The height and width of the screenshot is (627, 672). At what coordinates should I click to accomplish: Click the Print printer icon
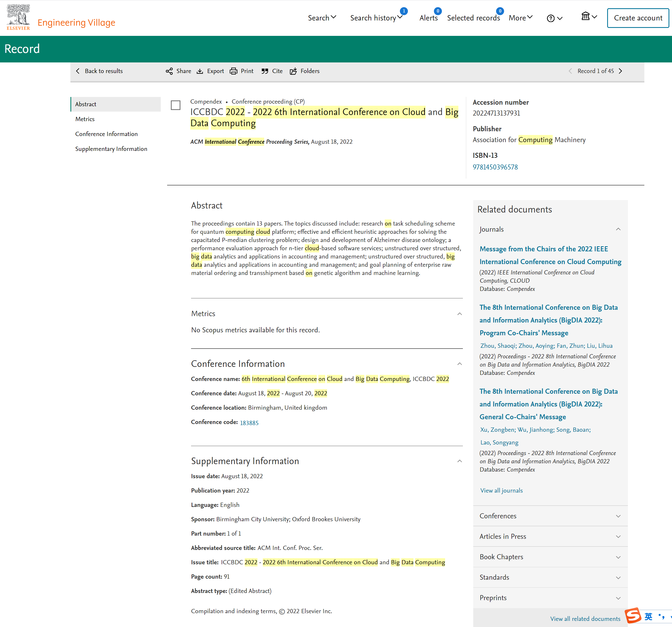[x=233, y=71]
